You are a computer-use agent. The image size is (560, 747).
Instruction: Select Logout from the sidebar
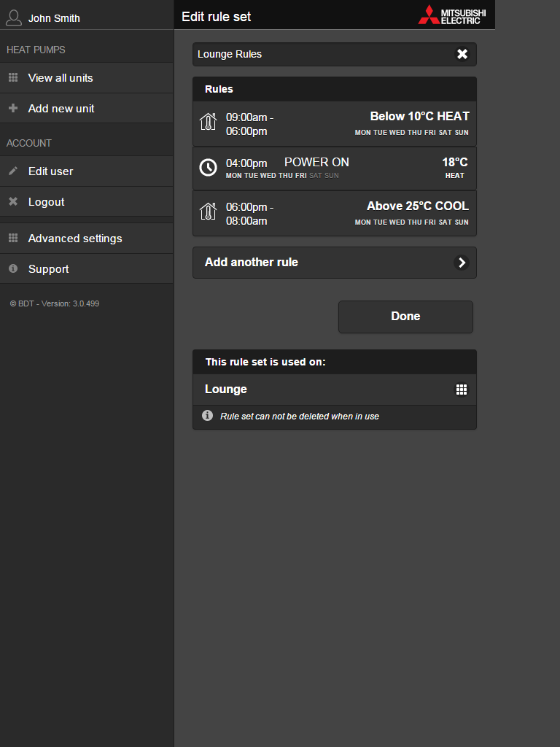(x=87, y=201)
